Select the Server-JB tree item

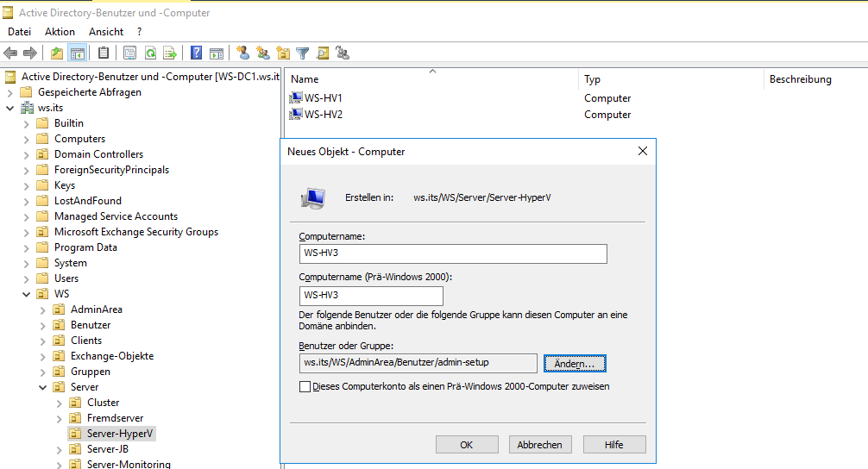point(107,449)
